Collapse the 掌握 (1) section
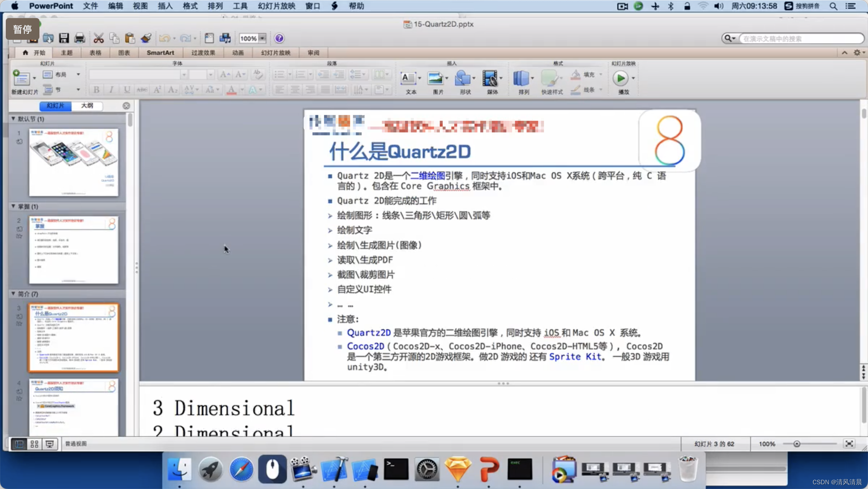The width and height of the screenshot is (868, 489). (13, 206)
